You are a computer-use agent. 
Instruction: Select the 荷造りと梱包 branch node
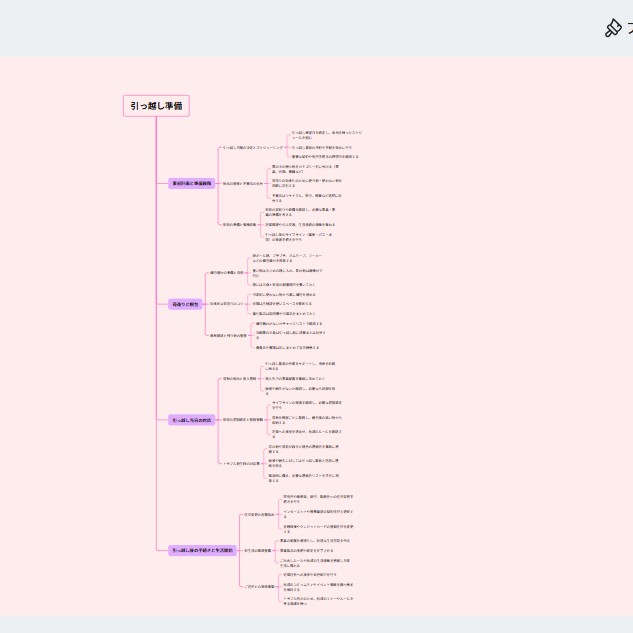coord(184,304)
